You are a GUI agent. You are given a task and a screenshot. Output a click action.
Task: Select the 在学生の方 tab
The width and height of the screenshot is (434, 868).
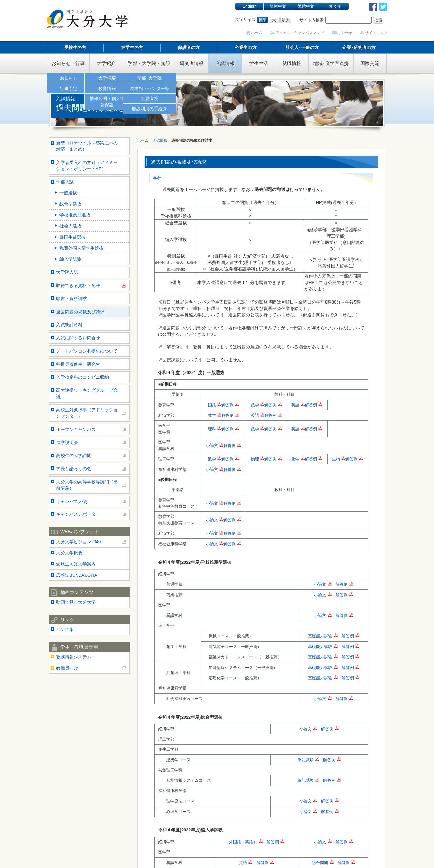point(132,48)
